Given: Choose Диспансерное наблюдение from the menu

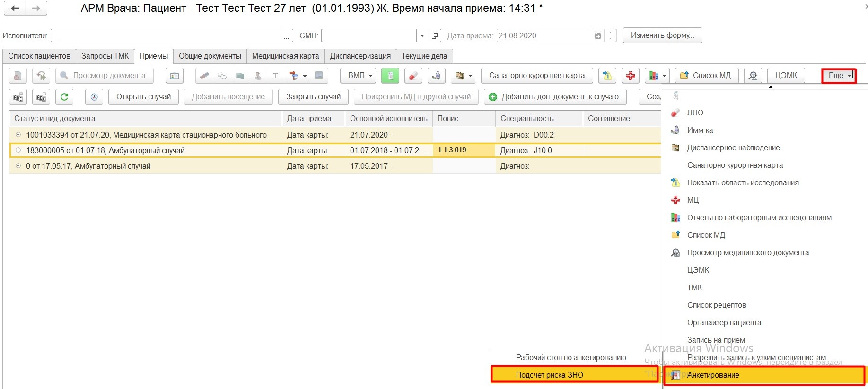Looking at the screenshot, I should (733, 147).
